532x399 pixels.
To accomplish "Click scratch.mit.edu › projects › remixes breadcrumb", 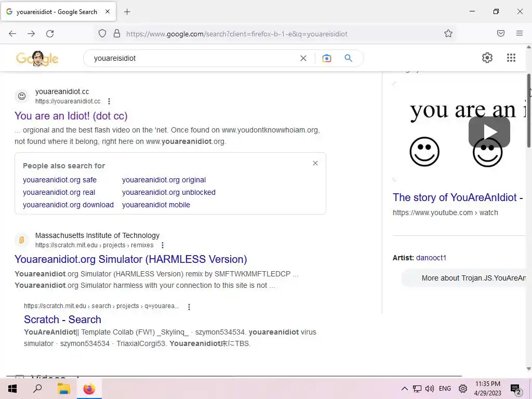I will click(x=95, y=245).
